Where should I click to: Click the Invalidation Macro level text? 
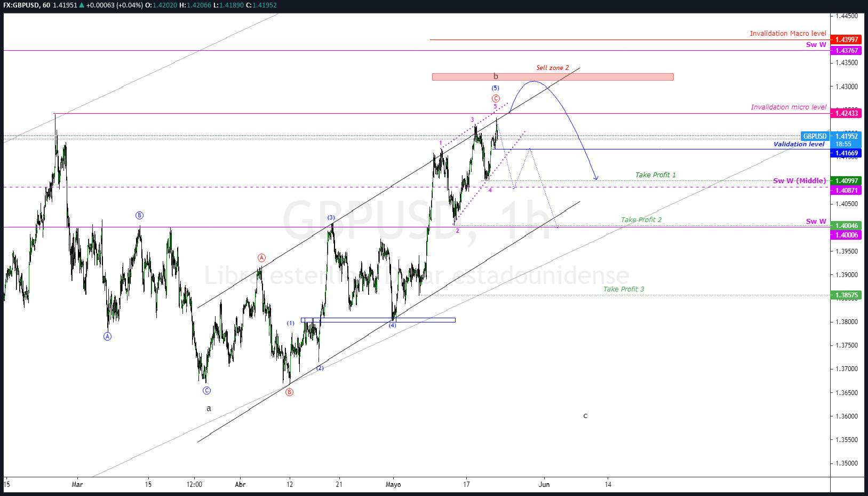click(x=788, y=33)
